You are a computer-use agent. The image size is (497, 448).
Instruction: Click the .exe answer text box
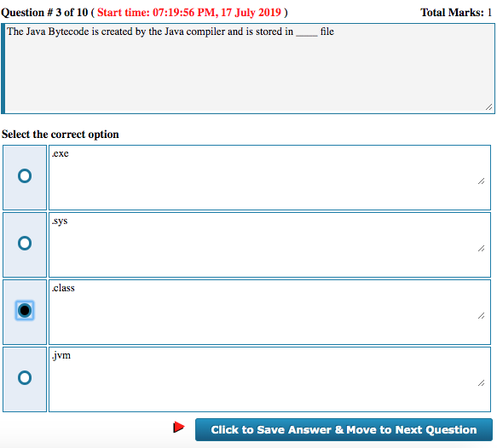[269, 178]
